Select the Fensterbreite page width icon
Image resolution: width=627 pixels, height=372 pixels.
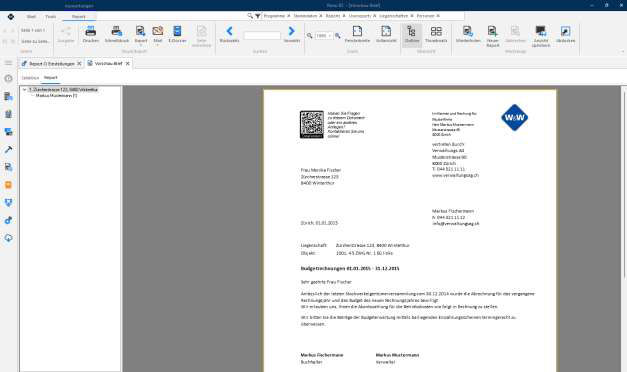tap(357, 31)
